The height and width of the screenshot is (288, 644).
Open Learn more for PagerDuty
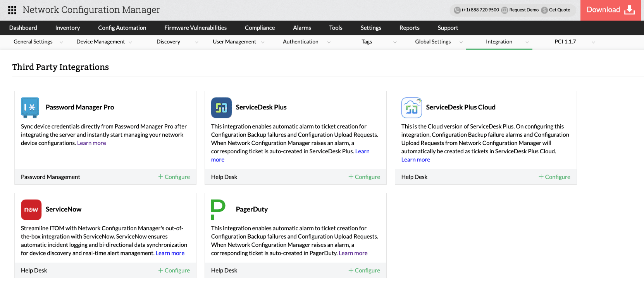click(x=353, y=253)
